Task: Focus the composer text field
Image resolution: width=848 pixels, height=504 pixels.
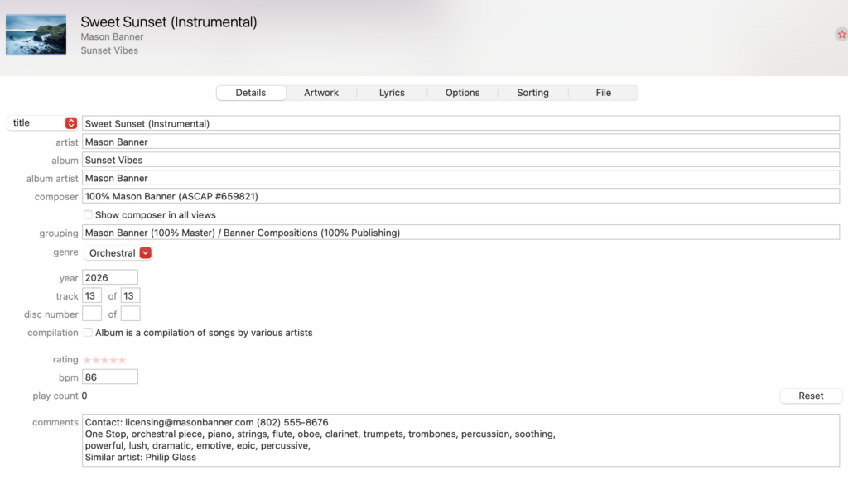Action: point(460,197)
